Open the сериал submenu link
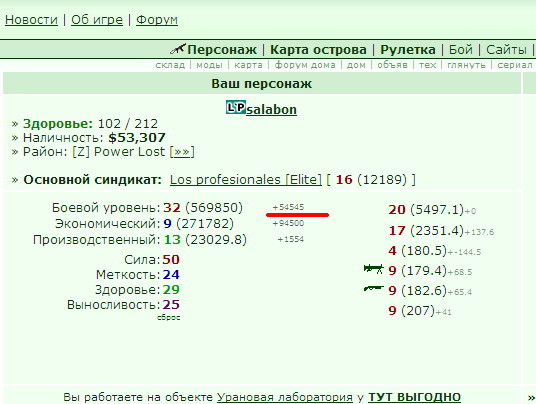536x404 pixels. [515, 65]
